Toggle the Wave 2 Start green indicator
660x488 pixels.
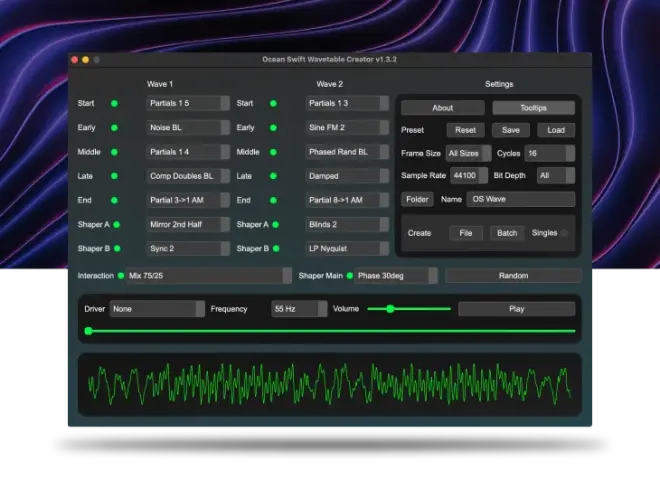[273, 103]
